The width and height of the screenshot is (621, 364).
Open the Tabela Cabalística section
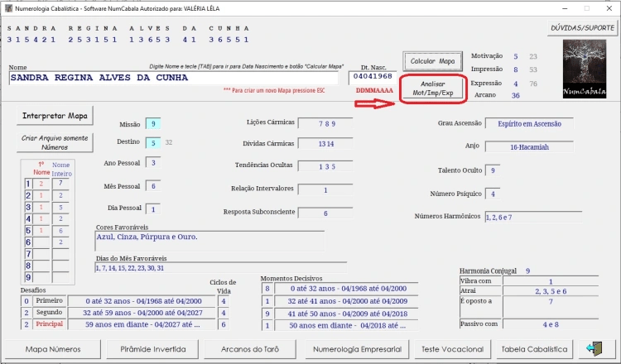[535, 349]
